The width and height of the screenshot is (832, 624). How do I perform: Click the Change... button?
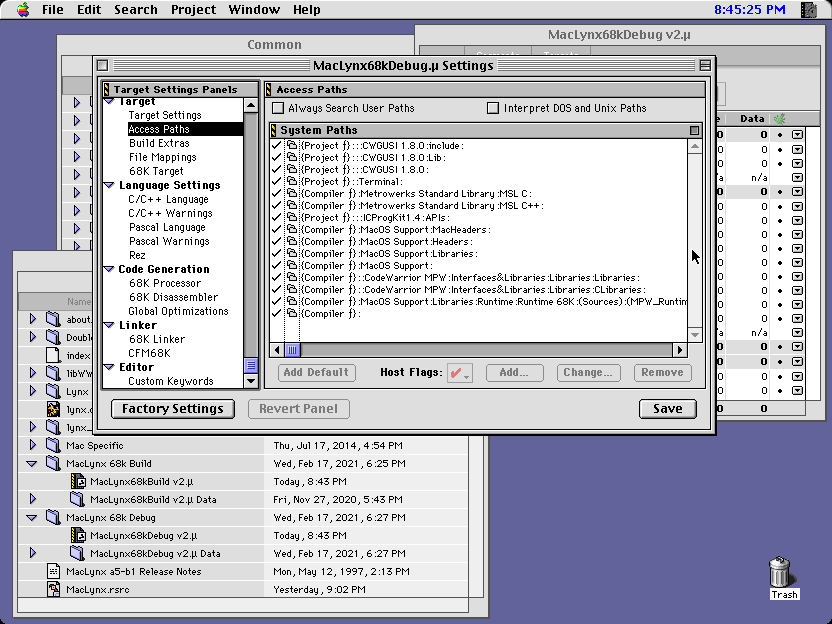click(588, 372)
